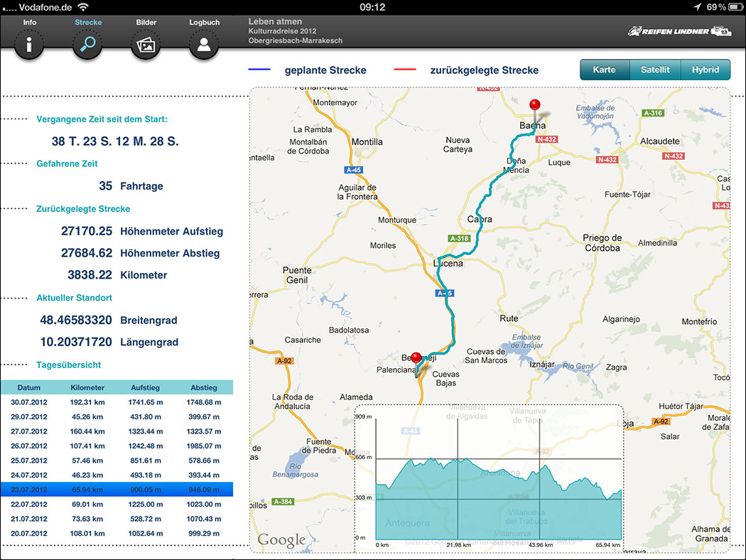Tap the Leben atmen title
Screen dimensions: 746x560
click(275, 21)
